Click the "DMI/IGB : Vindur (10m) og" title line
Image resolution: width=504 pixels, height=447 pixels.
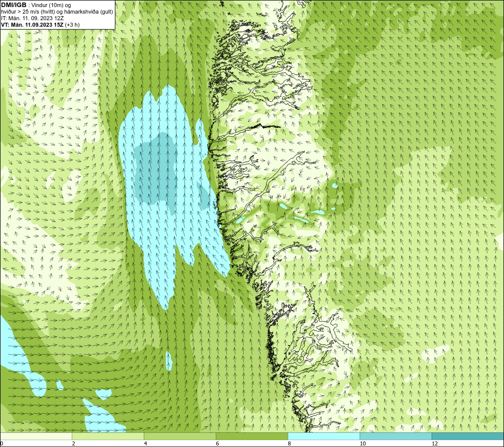pyautogui.click(x=36, y=5)
